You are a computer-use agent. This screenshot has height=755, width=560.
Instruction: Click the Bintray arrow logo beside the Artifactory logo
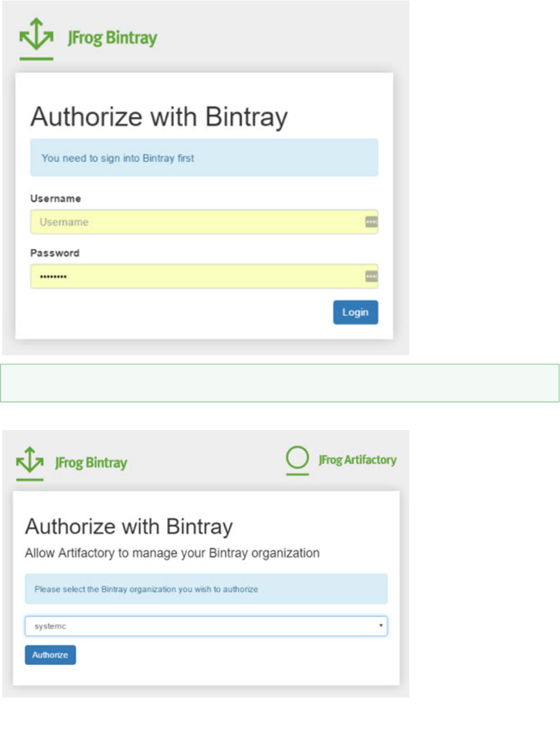point(30,460)
